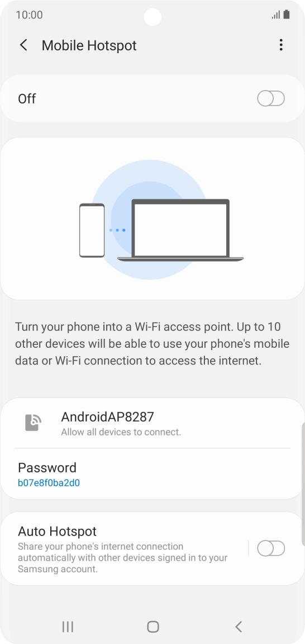Tap the back navigation icon at bottom
305x644 pixels.
239,626
